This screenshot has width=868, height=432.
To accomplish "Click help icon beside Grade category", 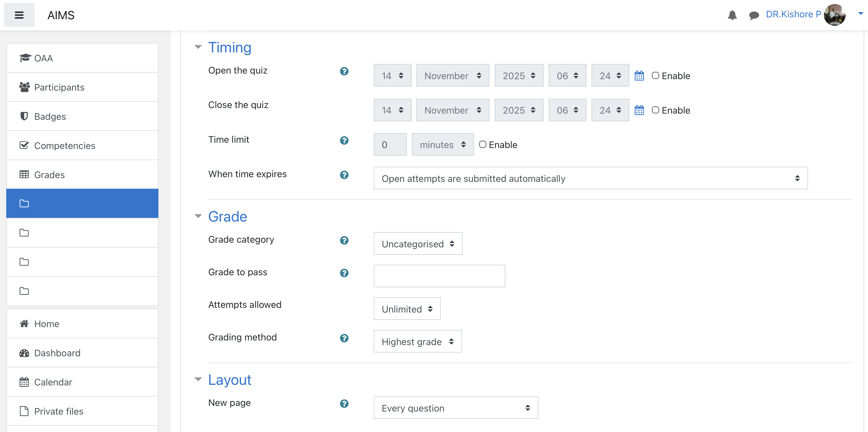I will (x=344, y=241).
